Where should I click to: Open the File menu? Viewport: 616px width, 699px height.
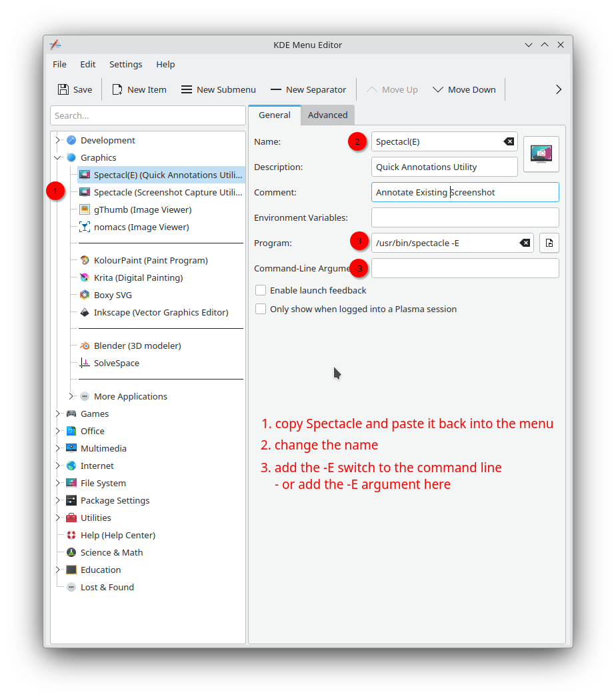[60, 64]
